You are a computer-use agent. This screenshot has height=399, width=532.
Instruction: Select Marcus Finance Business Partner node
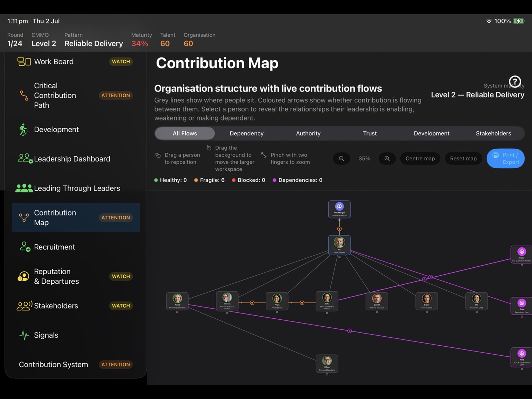coord(227,301)
